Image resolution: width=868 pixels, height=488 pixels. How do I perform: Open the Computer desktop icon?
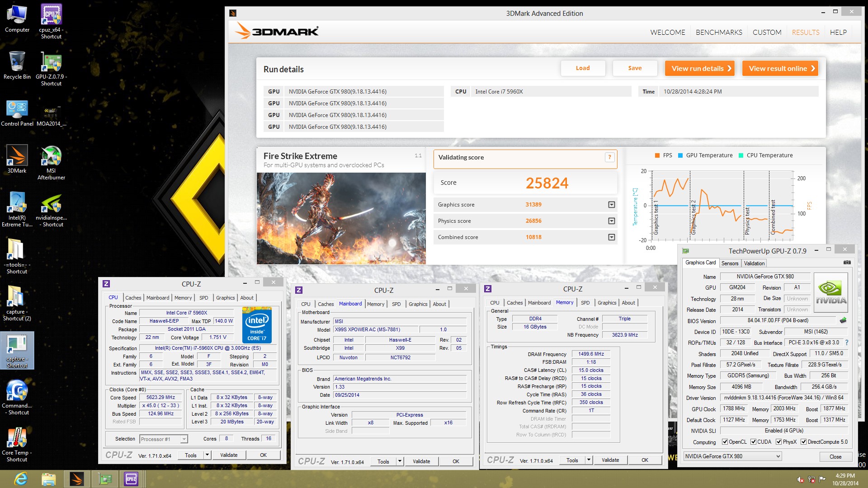[x=17, y=19]
